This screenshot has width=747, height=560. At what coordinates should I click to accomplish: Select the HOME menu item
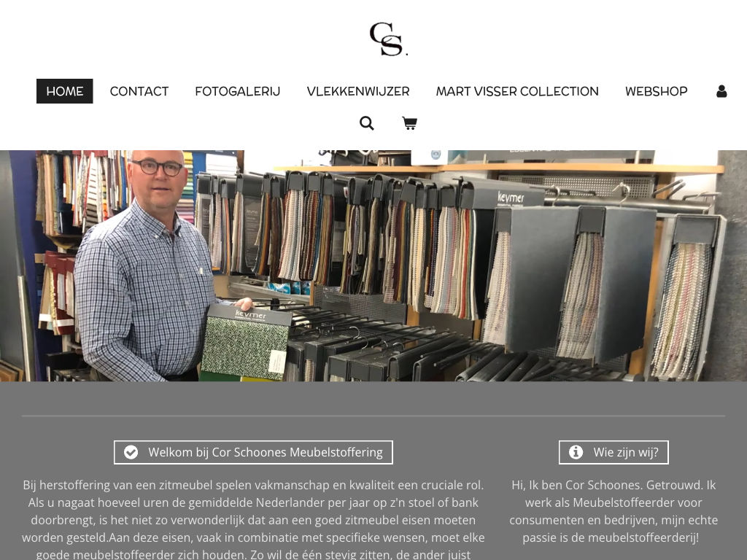(65, 91)
